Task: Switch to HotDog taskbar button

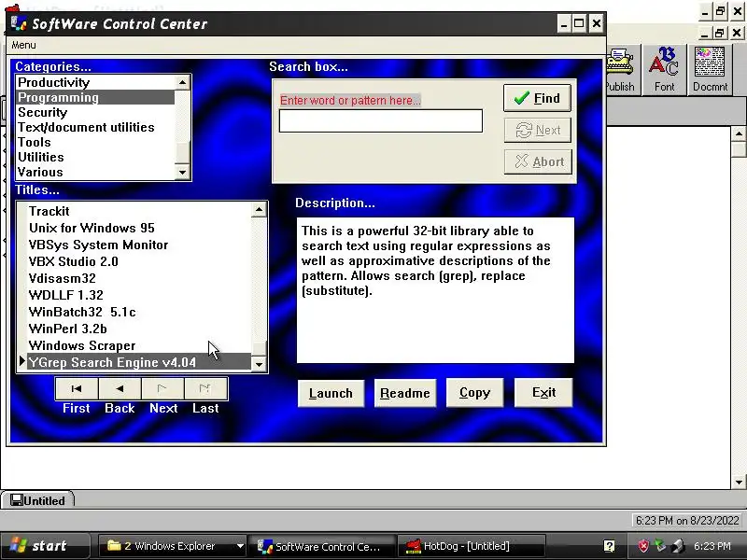Action: coord(471,546)
